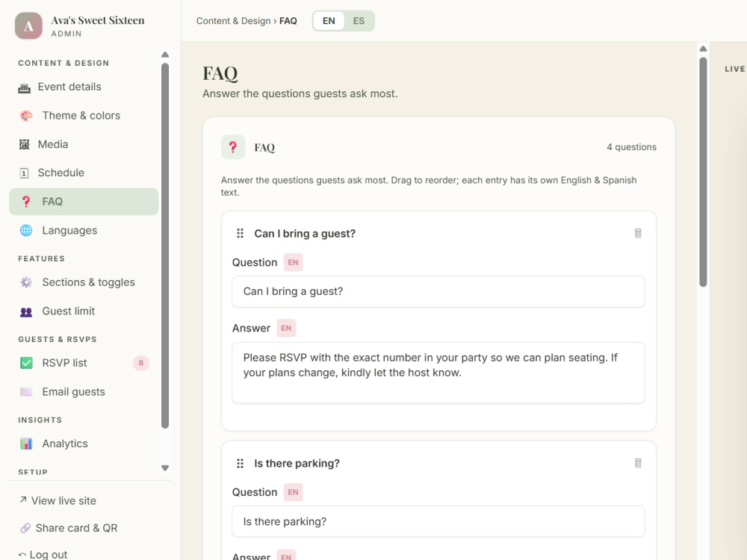The width and height of the screenshot is (747, 560).
Task: Click Content & Design breadcrumb
Action: pos(233,21)
